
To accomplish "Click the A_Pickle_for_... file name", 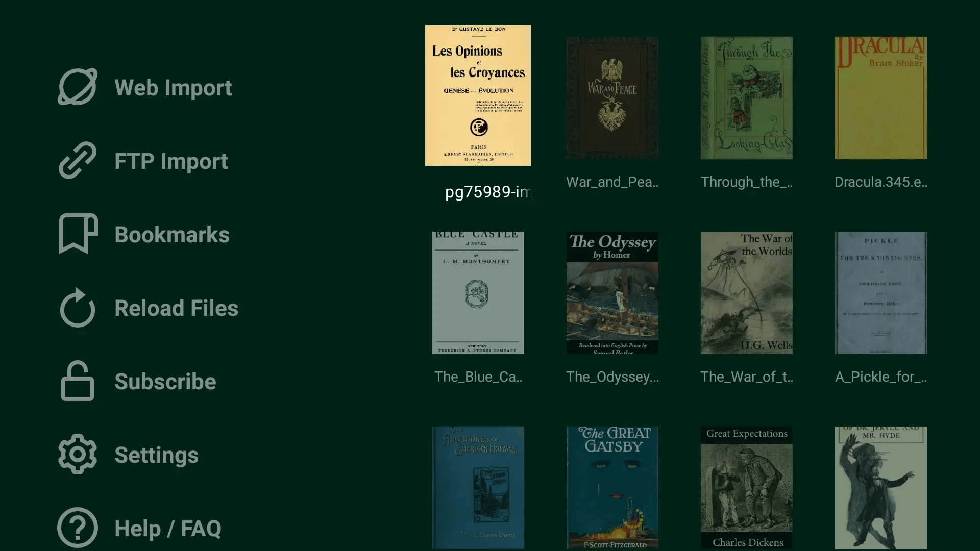I will point(881,377).
